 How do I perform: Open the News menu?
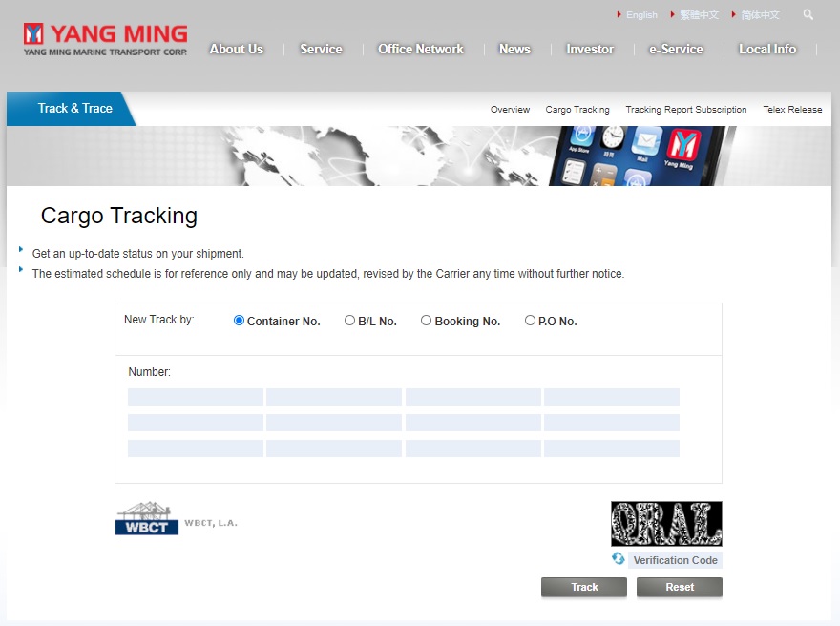(514, 50)
